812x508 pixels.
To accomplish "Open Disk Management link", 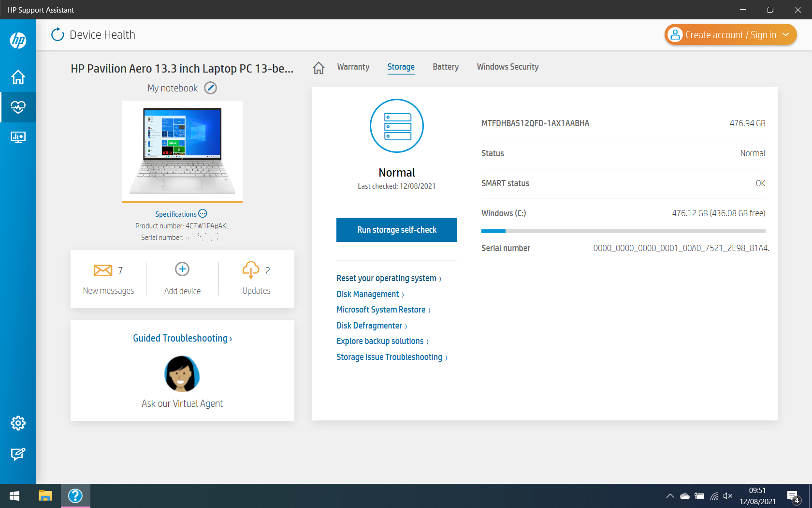I will point(370,294).
